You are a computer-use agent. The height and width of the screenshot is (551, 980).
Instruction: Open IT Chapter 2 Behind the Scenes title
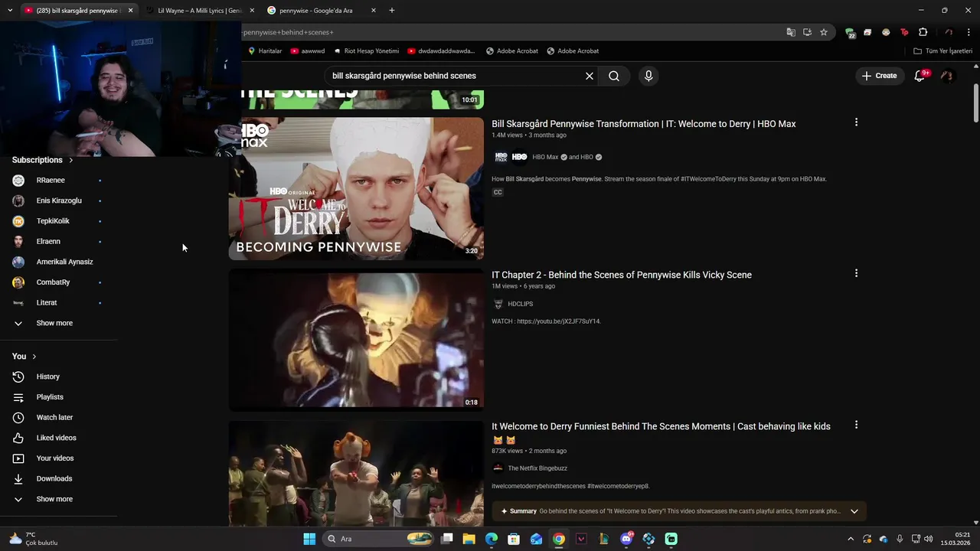click(x=622, y=275)
